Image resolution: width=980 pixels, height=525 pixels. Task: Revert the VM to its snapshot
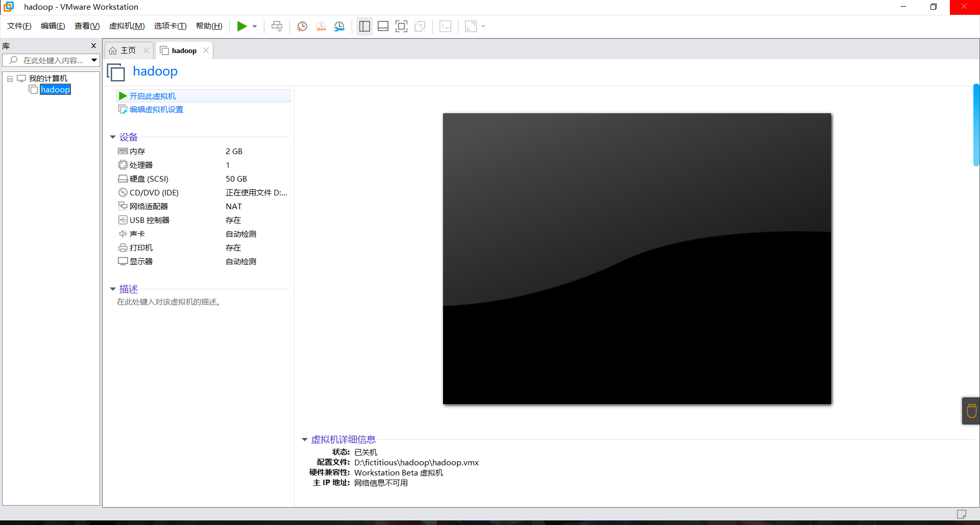321,26
